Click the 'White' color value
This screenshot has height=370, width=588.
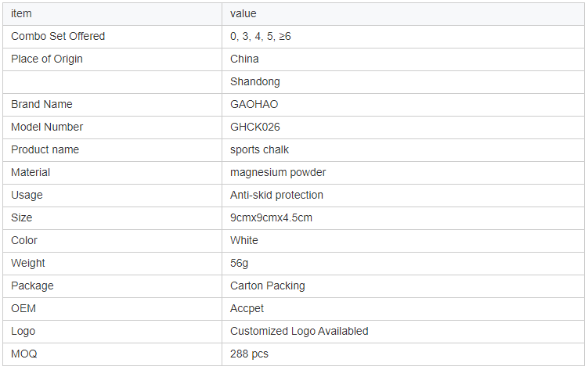243,240
